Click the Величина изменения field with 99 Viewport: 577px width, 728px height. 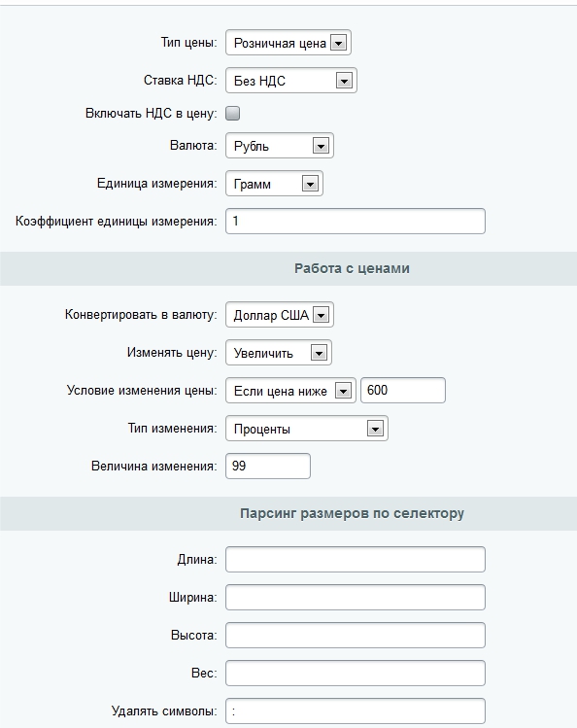coord(268,466)
